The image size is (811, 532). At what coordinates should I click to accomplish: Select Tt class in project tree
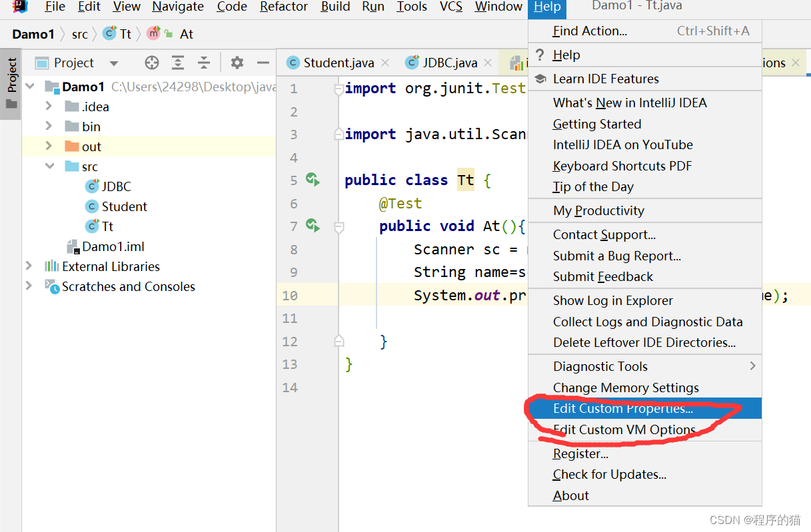click(x=100, y=226)
